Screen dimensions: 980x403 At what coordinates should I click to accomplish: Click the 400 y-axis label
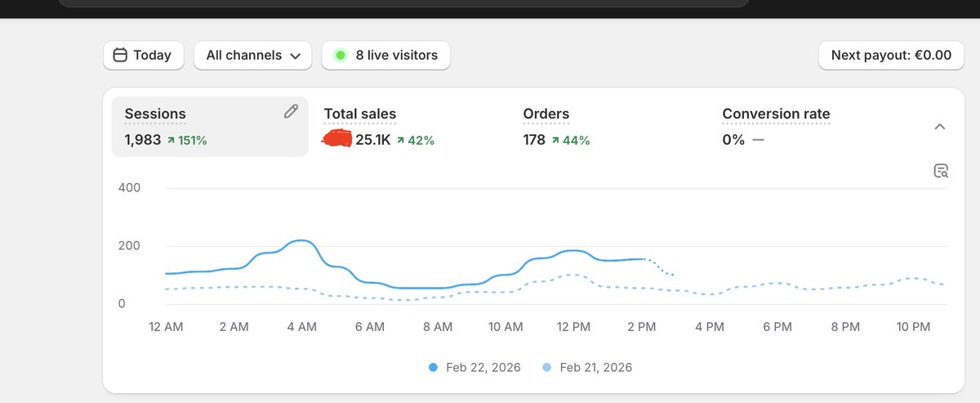(130, 187)
